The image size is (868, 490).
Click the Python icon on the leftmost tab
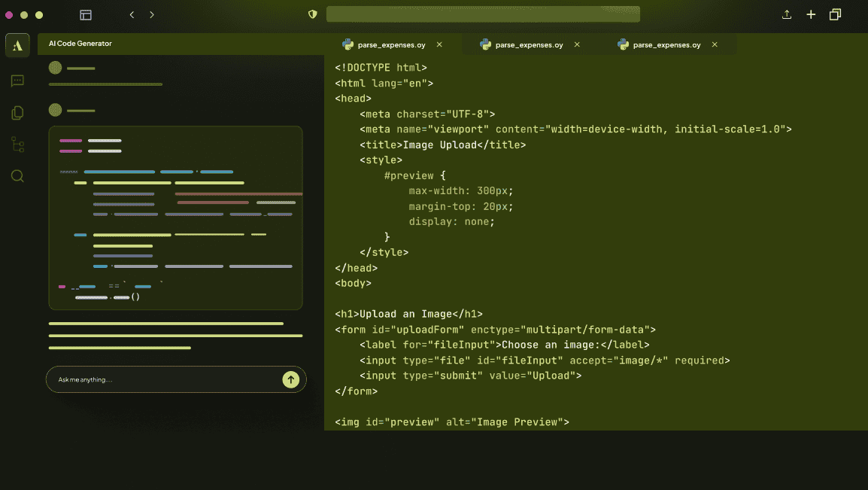[x=348, y=44]
